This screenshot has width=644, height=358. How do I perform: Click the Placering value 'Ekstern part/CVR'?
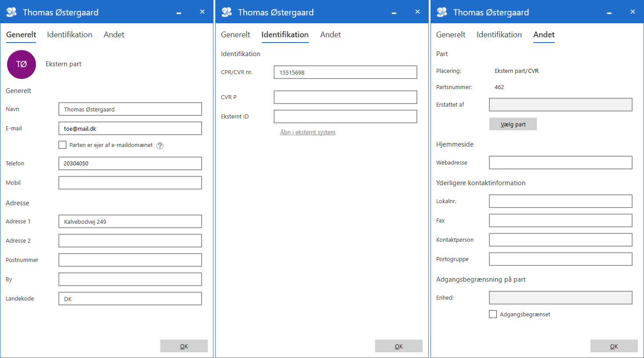(517, 71)
